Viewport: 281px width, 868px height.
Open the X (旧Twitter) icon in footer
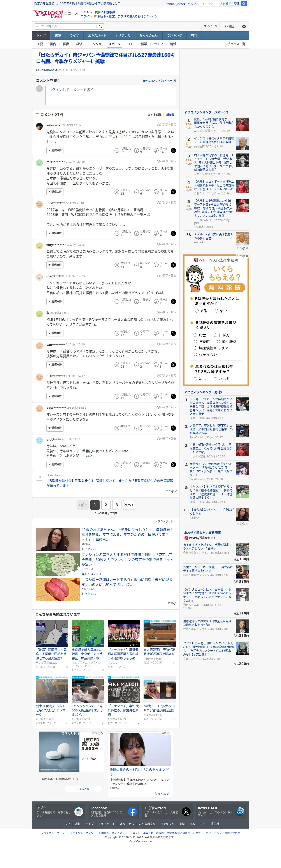pyautogui.click(x=186, y=812)
